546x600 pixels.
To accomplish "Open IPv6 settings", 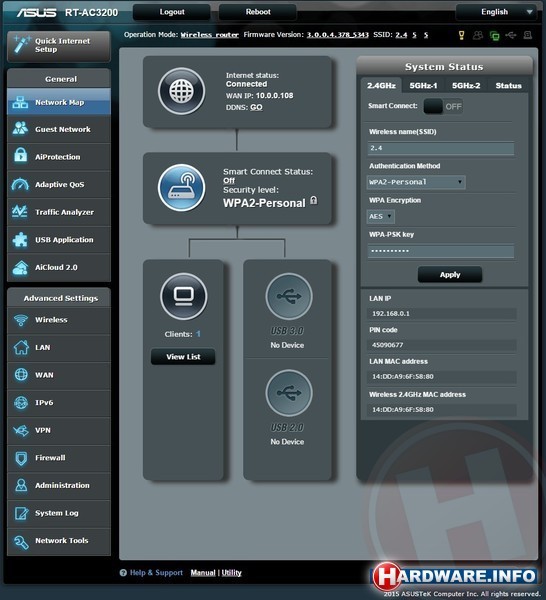I will tap(59, 403).
